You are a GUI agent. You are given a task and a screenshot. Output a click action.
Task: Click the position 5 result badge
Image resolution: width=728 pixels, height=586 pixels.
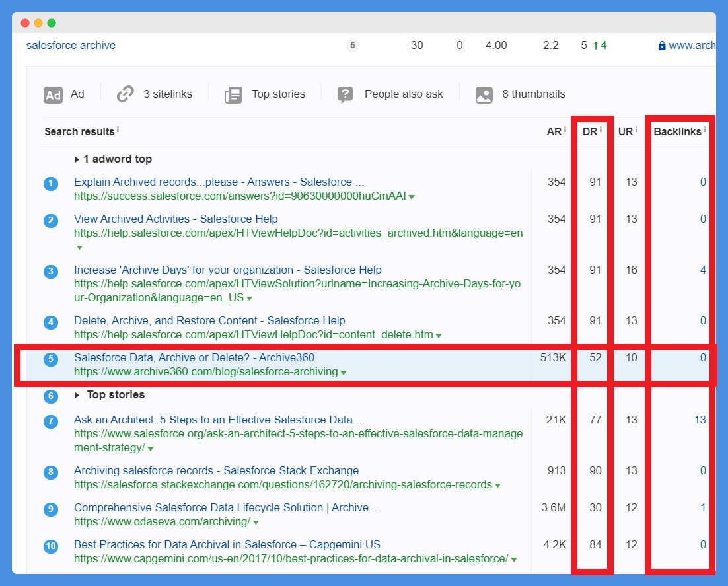(x=51, y=359)
